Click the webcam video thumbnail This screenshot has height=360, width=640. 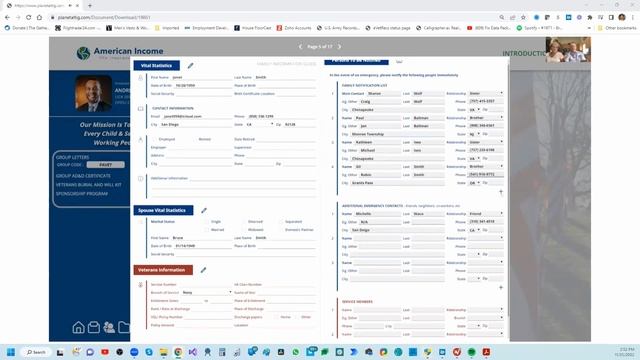[x=568, y=50]
